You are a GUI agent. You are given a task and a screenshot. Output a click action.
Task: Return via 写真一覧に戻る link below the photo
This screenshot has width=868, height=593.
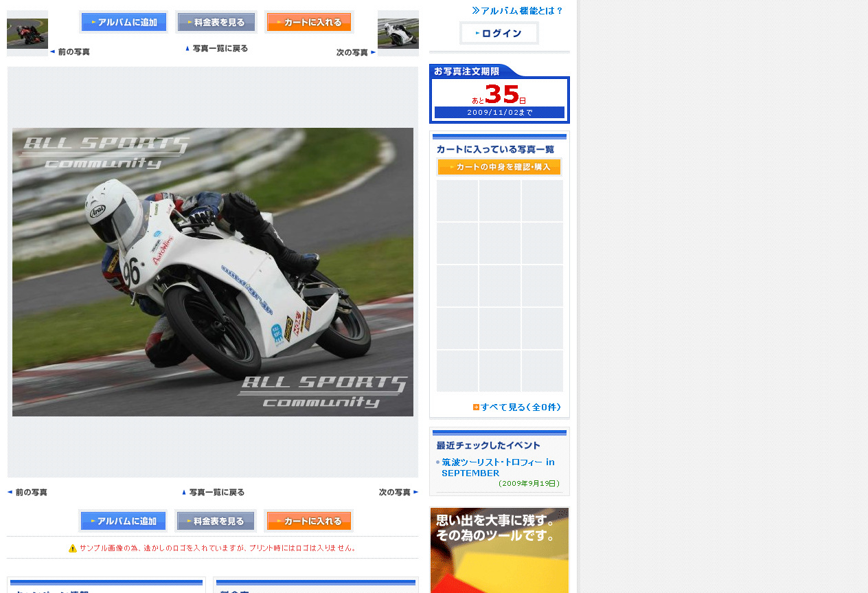click(213, 492)
